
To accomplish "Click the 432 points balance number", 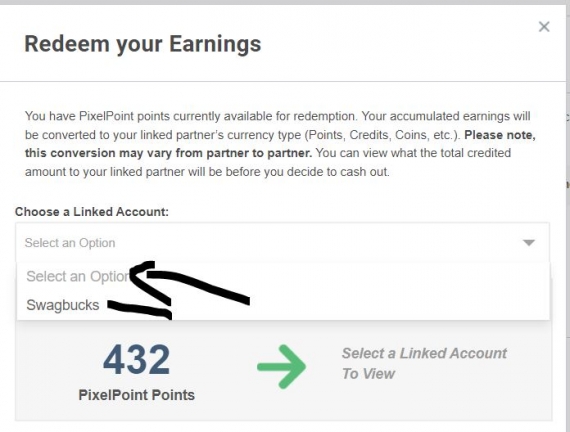I will (x=136, y=360).
